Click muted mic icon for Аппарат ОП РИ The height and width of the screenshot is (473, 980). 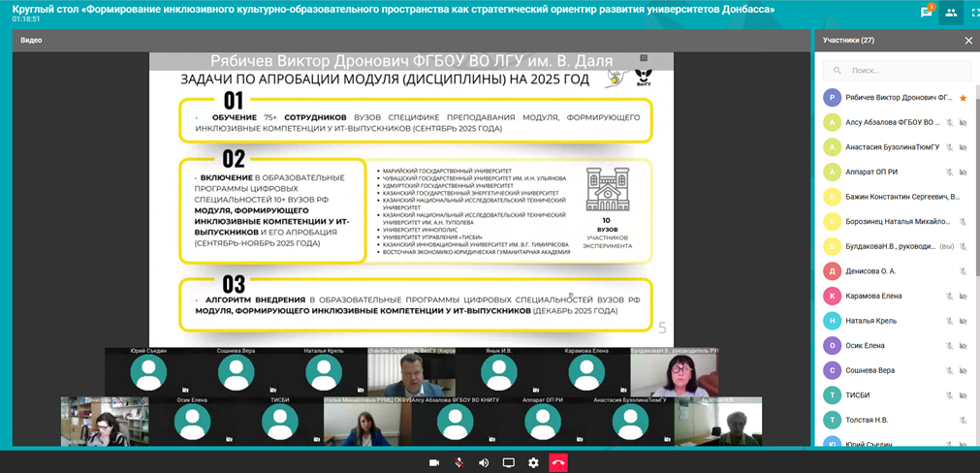(949, 172)
